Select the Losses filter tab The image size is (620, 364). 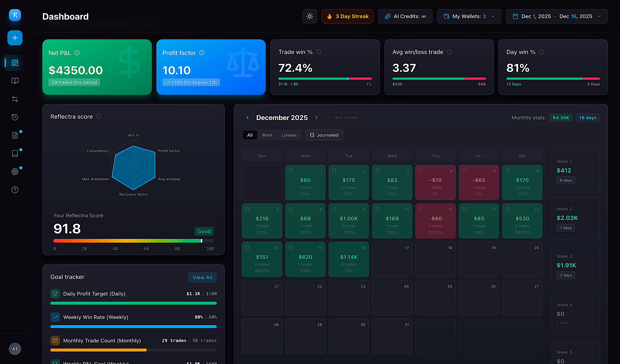click(x=289, y=135)
